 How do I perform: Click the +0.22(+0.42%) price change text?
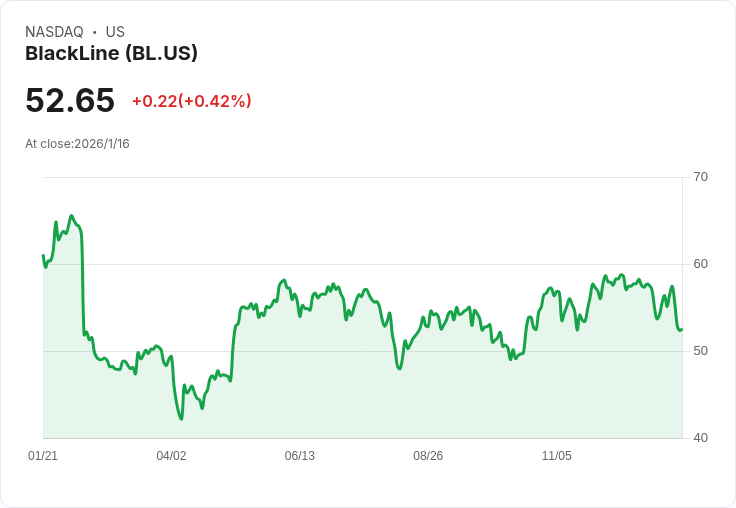tap(192, 101)
